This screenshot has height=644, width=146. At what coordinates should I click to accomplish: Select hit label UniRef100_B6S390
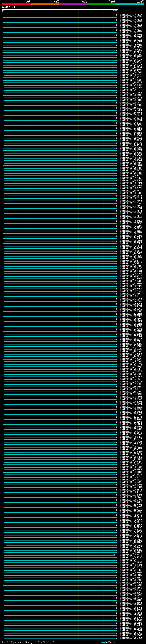[x=131, y=62]
